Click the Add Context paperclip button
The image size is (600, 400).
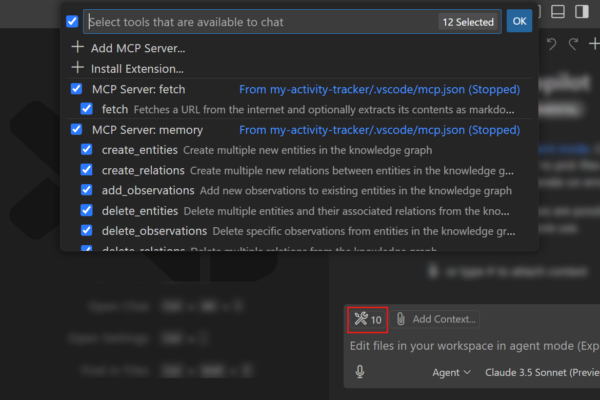click(x=436, y=319)
